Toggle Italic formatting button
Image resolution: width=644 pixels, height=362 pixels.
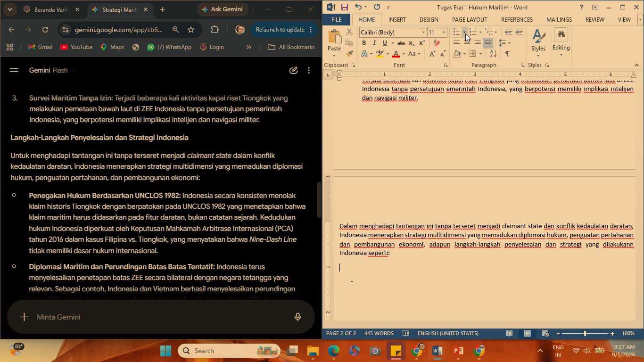(x=374, y=43)
